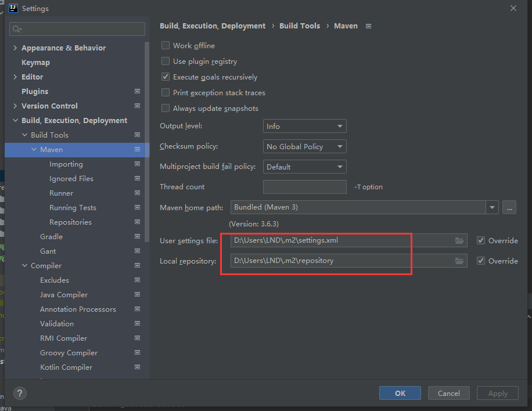Image resolution: width=532 pixels, height=411 pixels.
Task: Click the project-level icon beside Gant
Action: click(x=138, y=251)
